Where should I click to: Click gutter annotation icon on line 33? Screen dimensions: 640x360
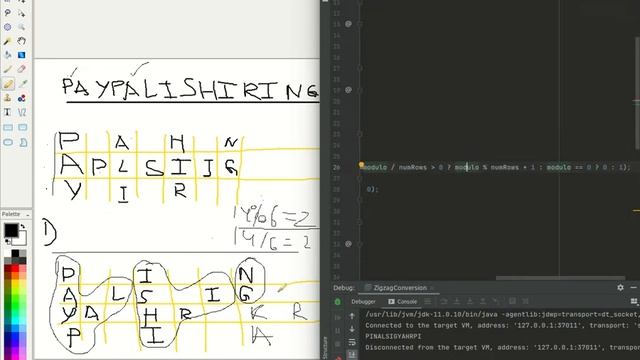[x=348, y=244]
